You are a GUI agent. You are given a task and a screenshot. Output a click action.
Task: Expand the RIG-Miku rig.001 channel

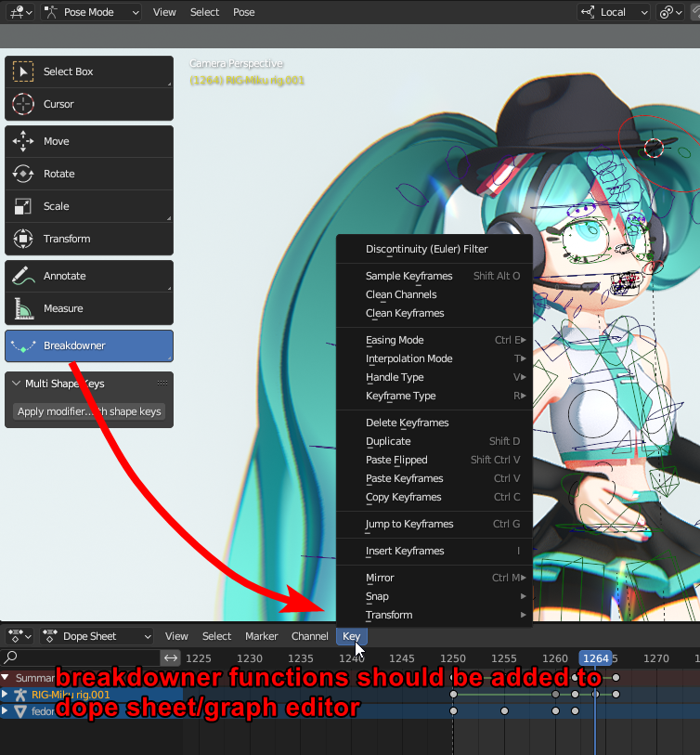pos(5,695)
